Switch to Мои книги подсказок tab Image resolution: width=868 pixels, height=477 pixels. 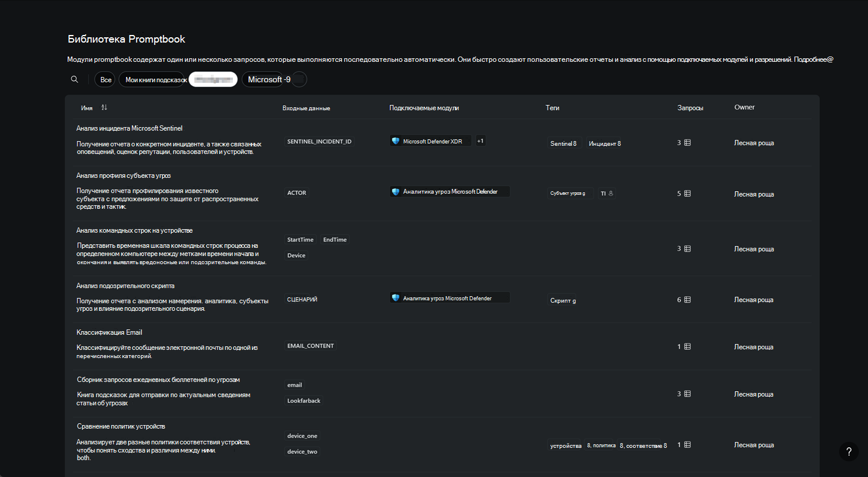click(153, 79)
